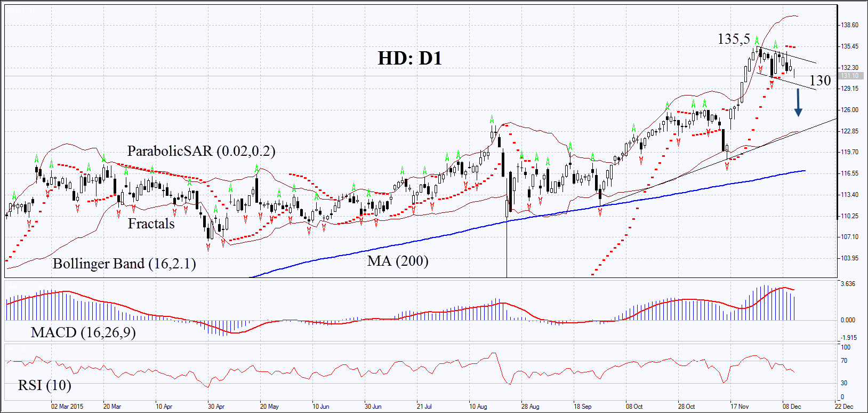Screen dimensions: 868x413
Task: Click the 17 Nov date label
Action: tap(740, 407)
